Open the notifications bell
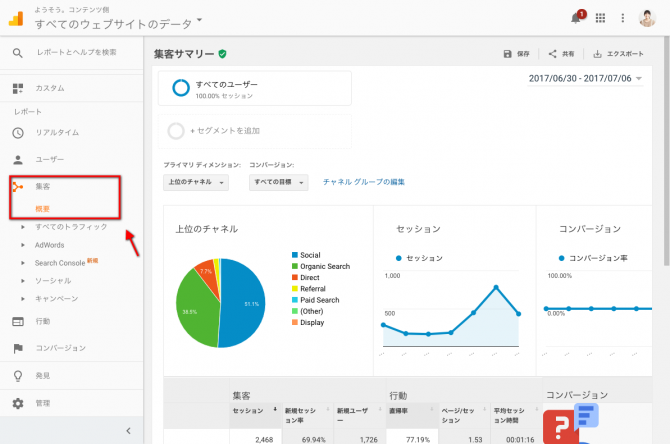The width and height of the screenshot is (670, 444). (576, 18)
